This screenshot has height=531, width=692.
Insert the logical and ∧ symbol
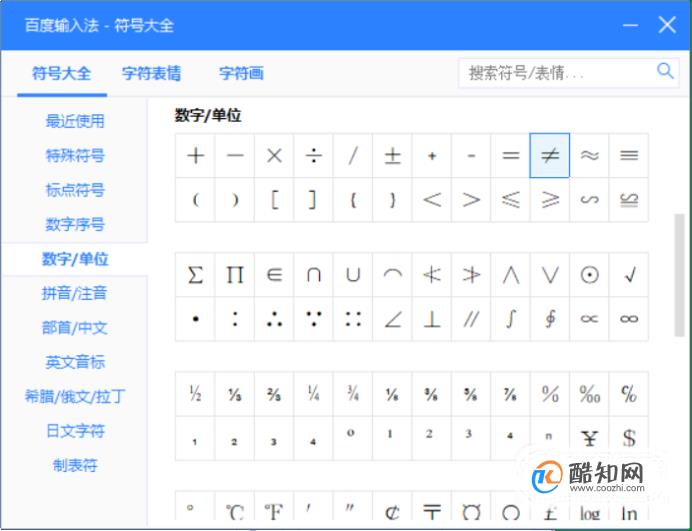[x=510, y=275]
